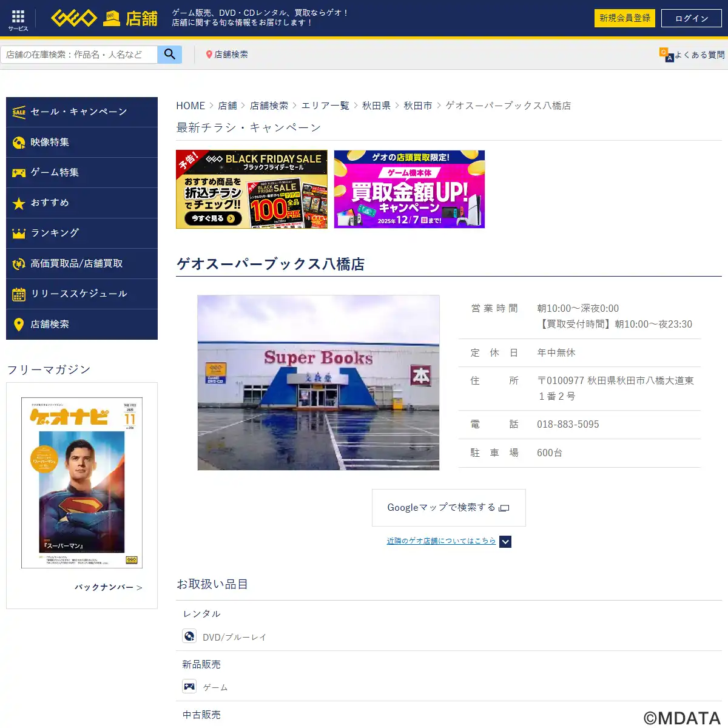Open 映像特集 menu item
The width and height of the screenshot is (728, 728).
click(x=82, y=143)
